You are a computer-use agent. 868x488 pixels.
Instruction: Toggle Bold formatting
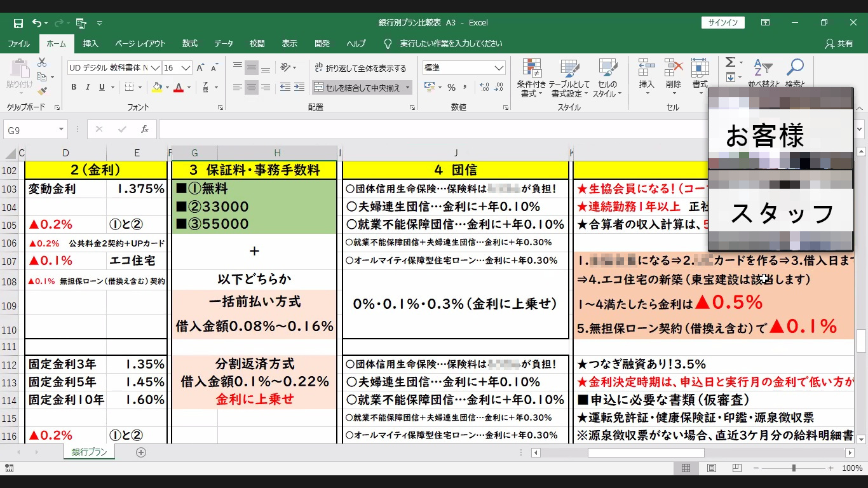[74, 87]
